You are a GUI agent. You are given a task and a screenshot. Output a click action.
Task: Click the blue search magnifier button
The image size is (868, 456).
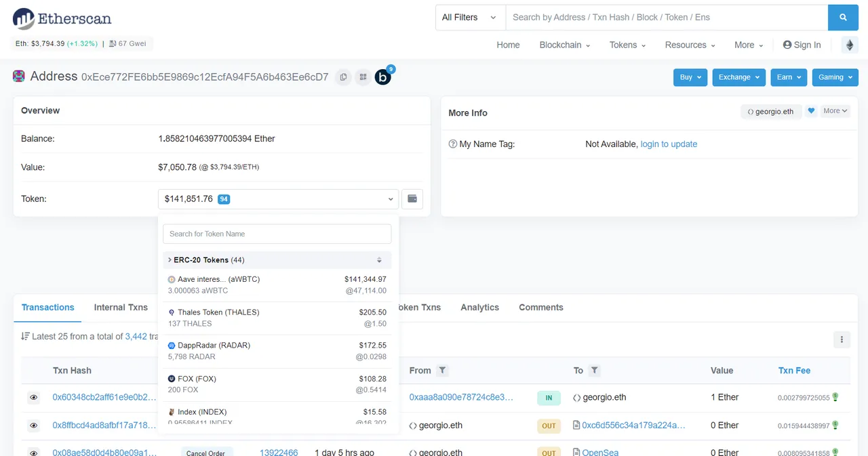(843, 18)
